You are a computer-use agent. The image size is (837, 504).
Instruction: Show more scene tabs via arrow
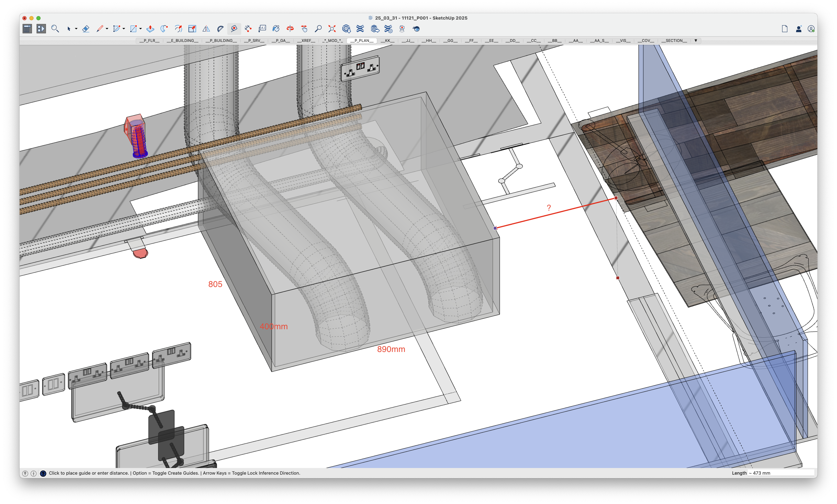pyautogui.click(x=696, y=41)
